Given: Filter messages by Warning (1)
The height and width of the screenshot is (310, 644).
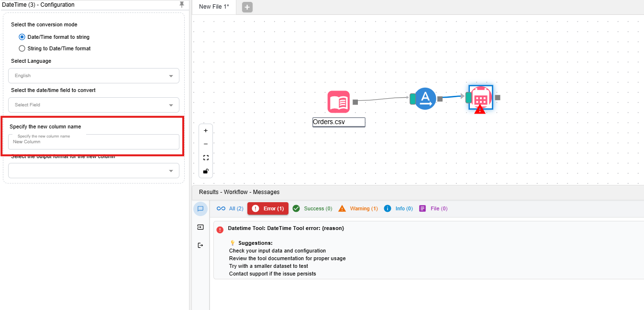Looking at the screenshot, I should click(358, 208).
